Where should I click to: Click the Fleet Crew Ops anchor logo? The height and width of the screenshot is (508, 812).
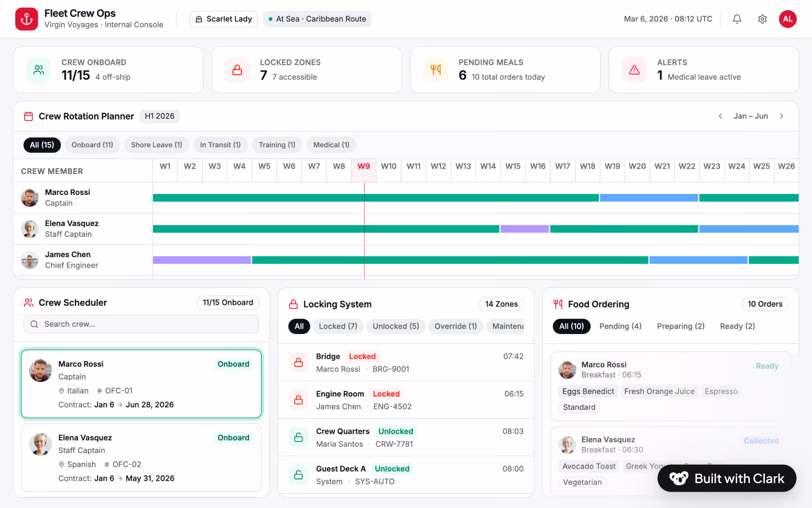(26, 19)
